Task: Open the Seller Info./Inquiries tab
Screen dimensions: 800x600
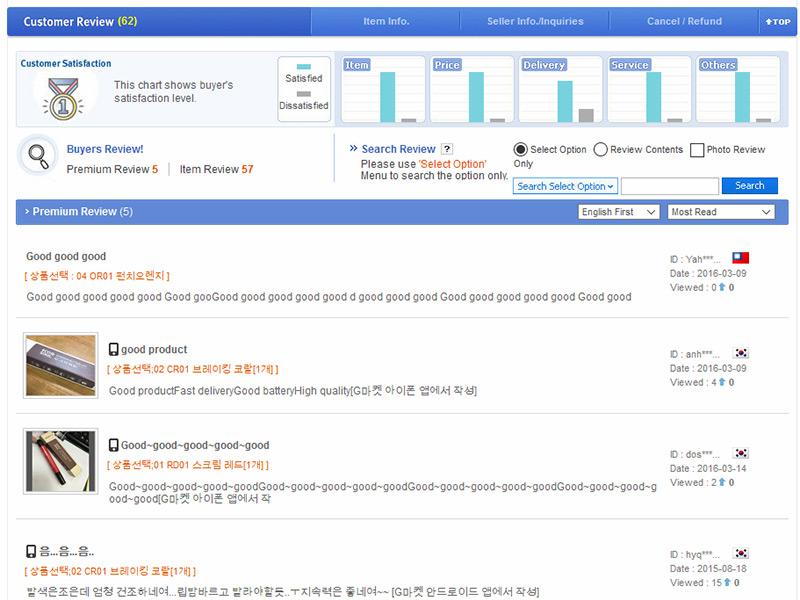Action: pos(535,22)
